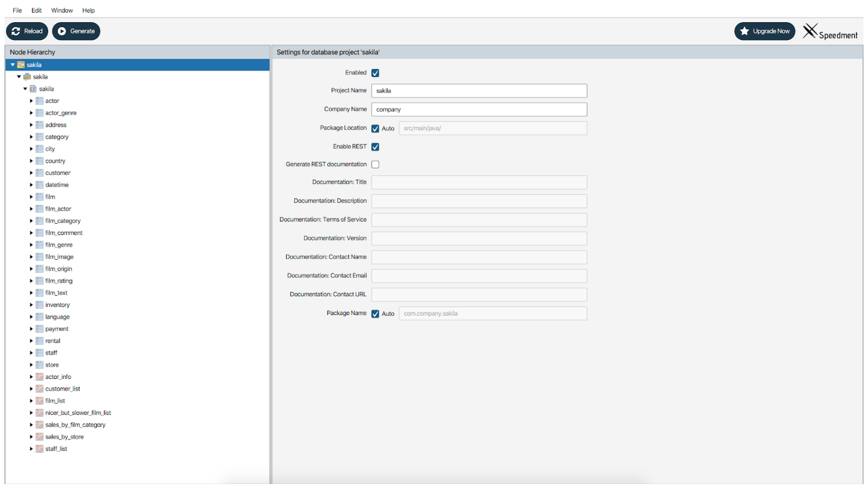Click the Upgrade Now button
The image size is (868, 492).
[765, 31]
